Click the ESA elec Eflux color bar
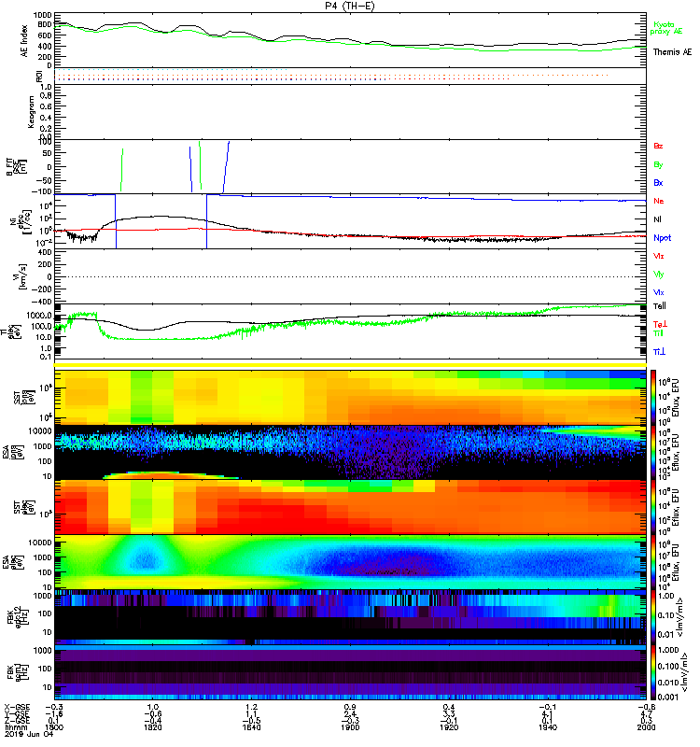 tap(653, 562)
